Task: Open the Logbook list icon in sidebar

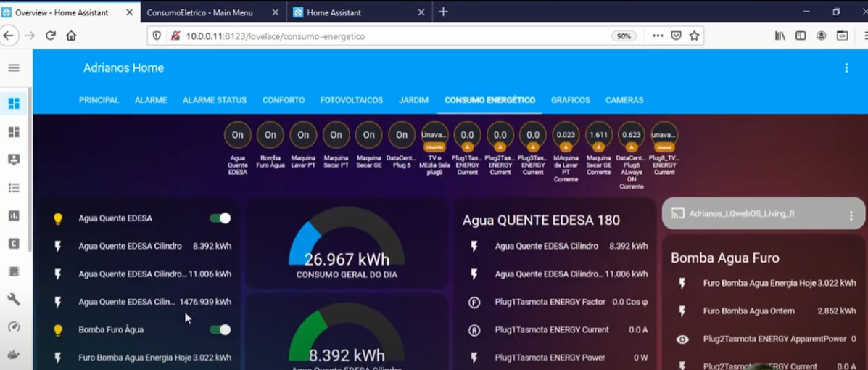Action: [x=14, y=188]
